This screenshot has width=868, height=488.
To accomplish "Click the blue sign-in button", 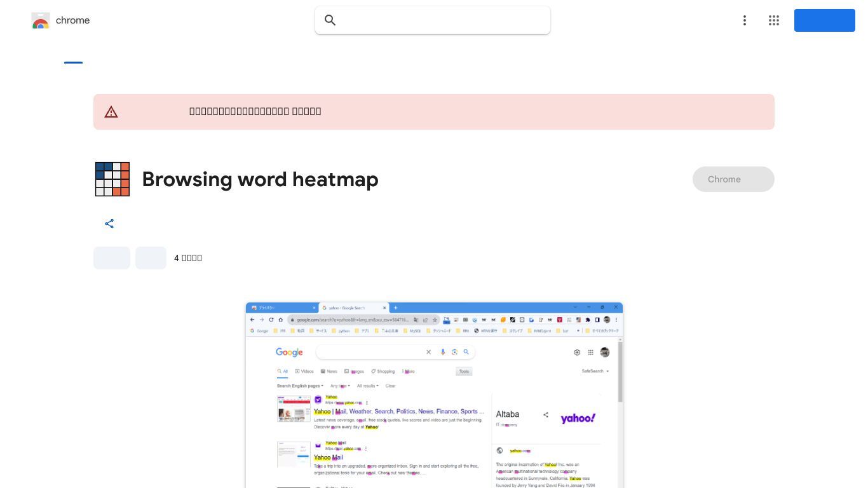I will 825,20.
